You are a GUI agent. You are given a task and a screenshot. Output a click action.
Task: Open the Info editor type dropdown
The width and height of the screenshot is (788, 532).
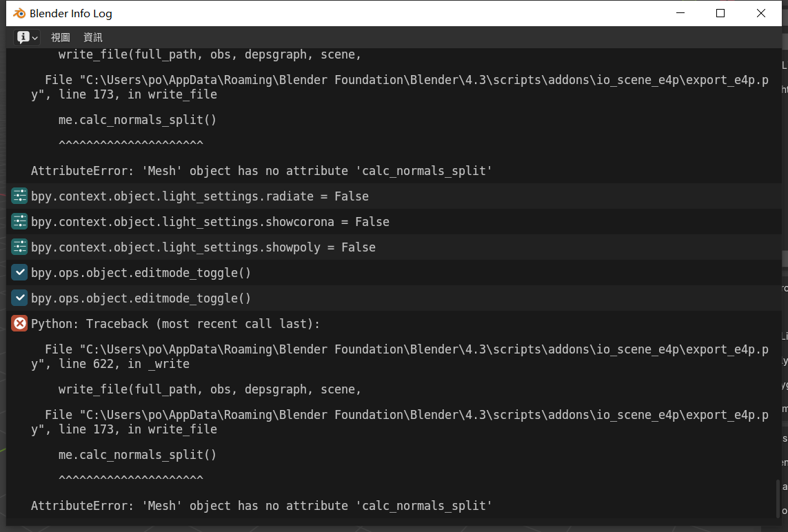tap(27, 37)
